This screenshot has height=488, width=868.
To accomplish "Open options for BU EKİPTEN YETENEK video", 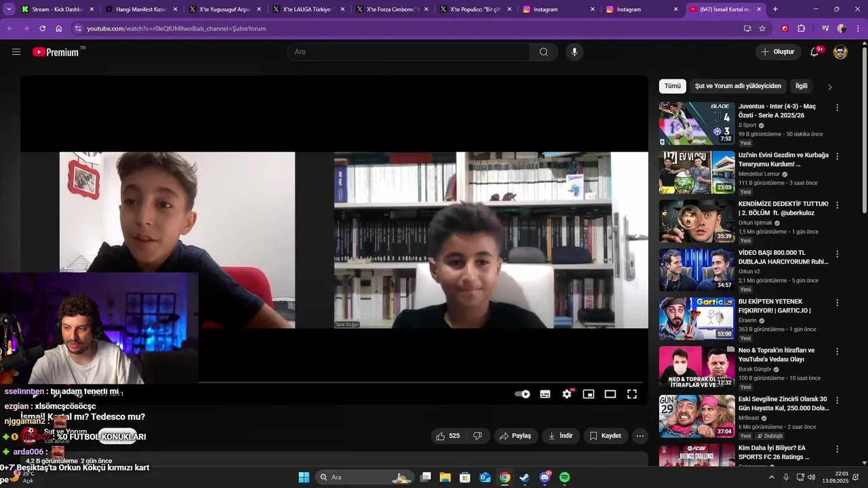I will (x=837, y=302).
